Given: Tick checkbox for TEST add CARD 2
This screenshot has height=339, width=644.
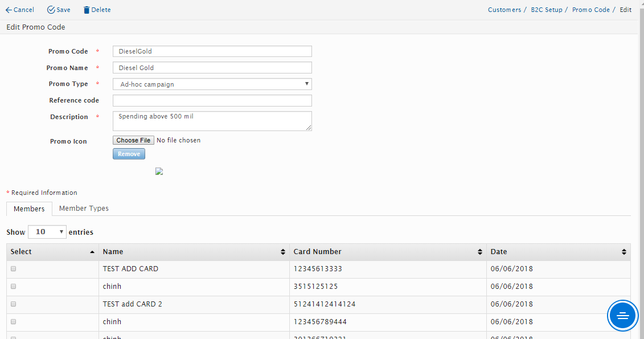Looking at the screenshot, I should (x=14, y=304).
